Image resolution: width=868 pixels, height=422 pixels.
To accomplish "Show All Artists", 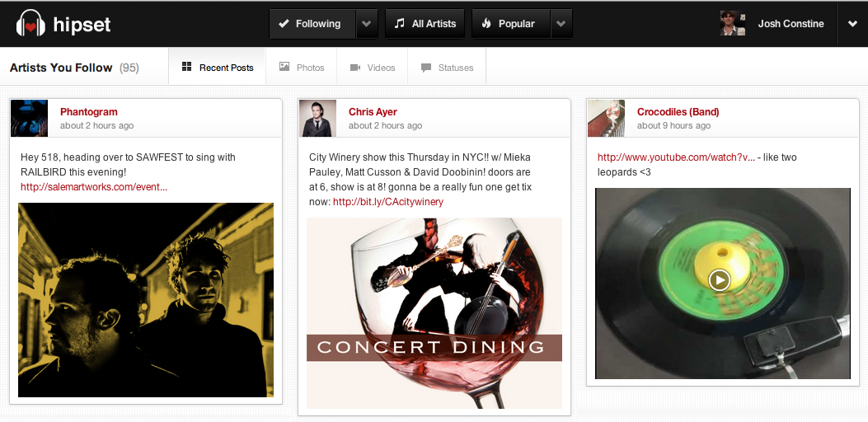I will point(425,24).
